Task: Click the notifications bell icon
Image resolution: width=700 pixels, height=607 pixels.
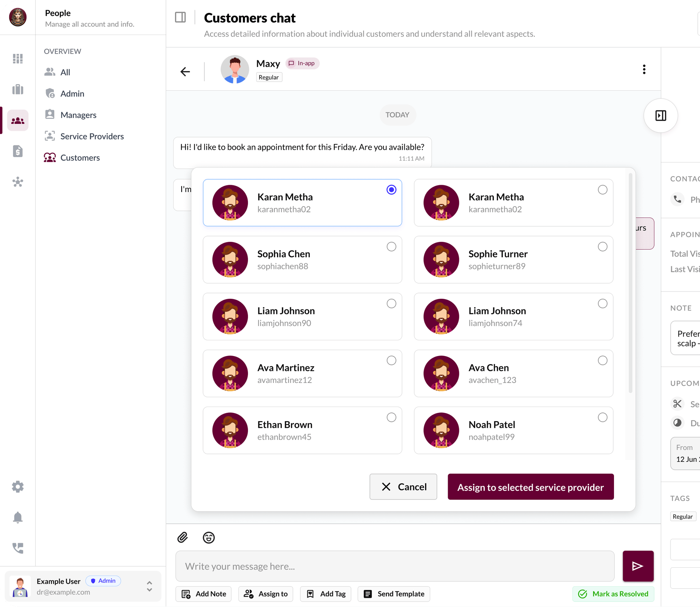Action: pyautogui.click(x=17, y=517)
